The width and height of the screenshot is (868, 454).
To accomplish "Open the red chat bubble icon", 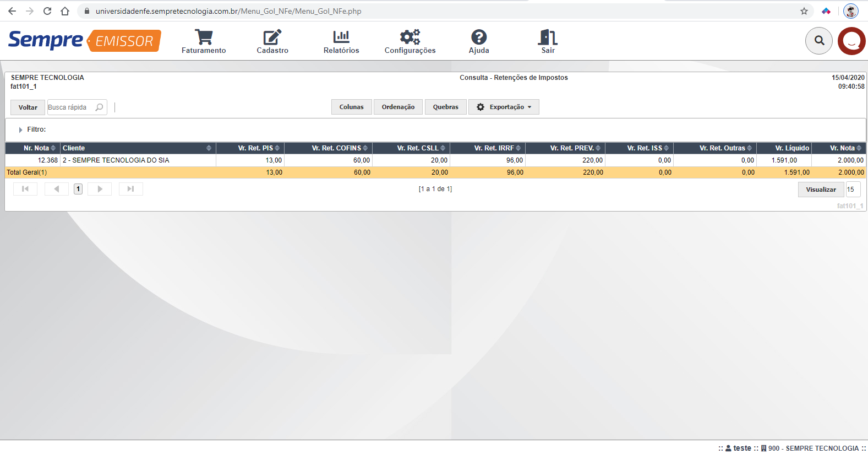I will tap(851, 41).
